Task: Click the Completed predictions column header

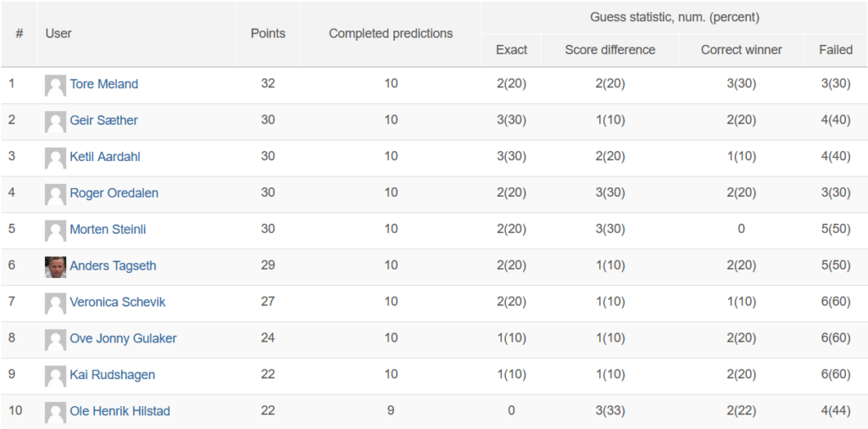Action: [x=391, y=33]
